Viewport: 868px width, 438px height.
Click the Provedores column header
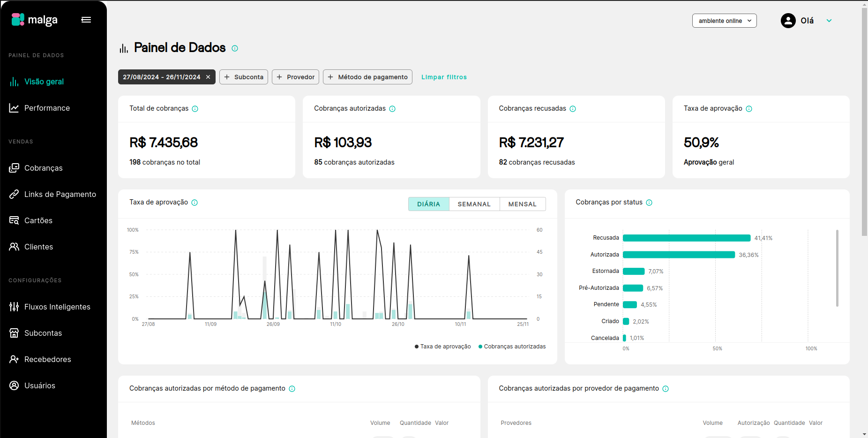pyautogui.click(x=516, y=423)
